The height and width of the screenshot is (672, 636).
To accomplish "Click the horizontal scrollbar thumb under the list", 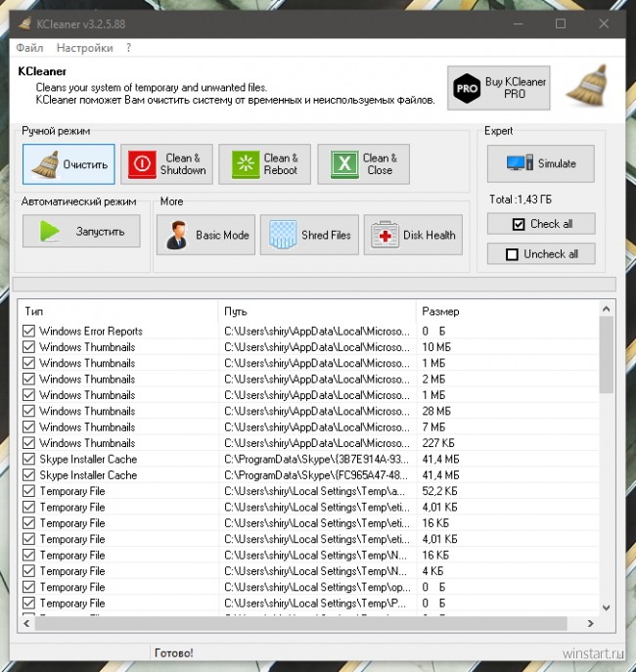I will (x=300, y=623).
